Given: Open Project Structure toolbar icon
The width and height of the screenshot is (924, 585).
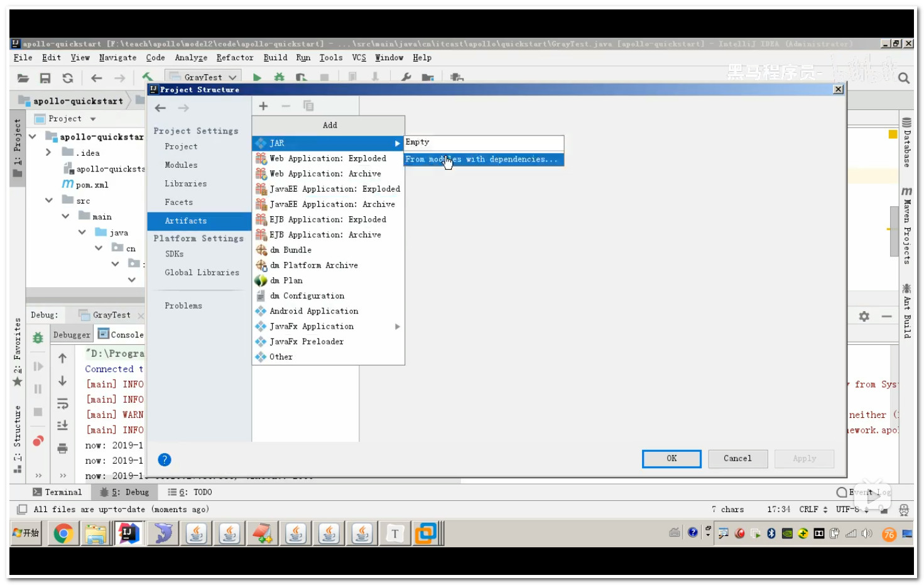Looking at the screenshot, I should pos(428,77).
